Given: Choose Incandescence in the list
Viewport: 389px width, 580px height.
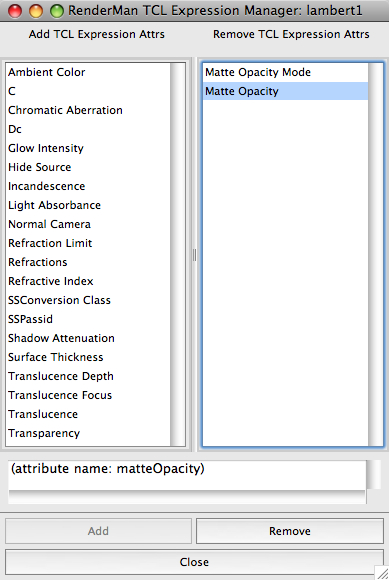Looking at the screenshot, I should click(x=89, y=186).
